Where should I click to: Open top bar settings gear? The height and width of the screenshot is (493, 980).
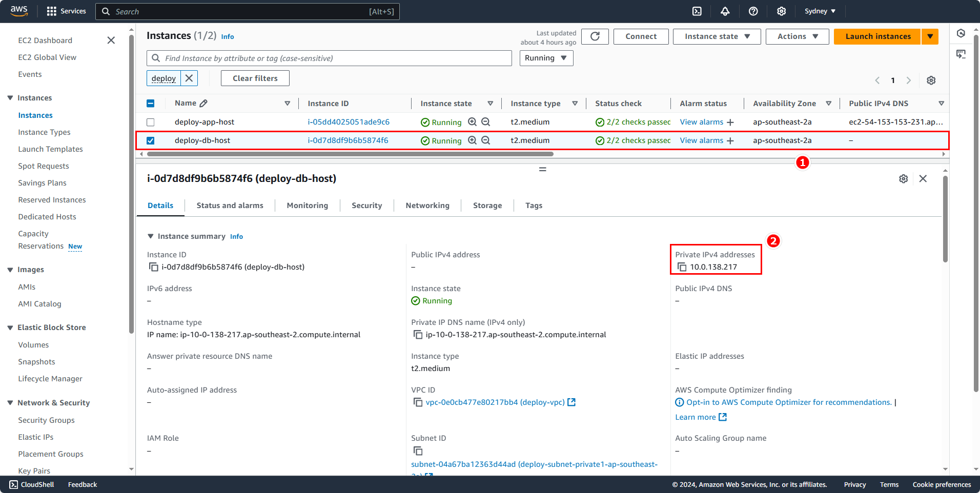[782, 11]
